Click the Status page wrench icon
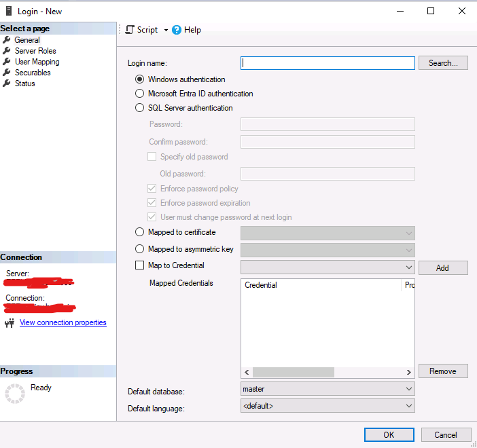Screen dimensions: 477x448 (7, 83)
